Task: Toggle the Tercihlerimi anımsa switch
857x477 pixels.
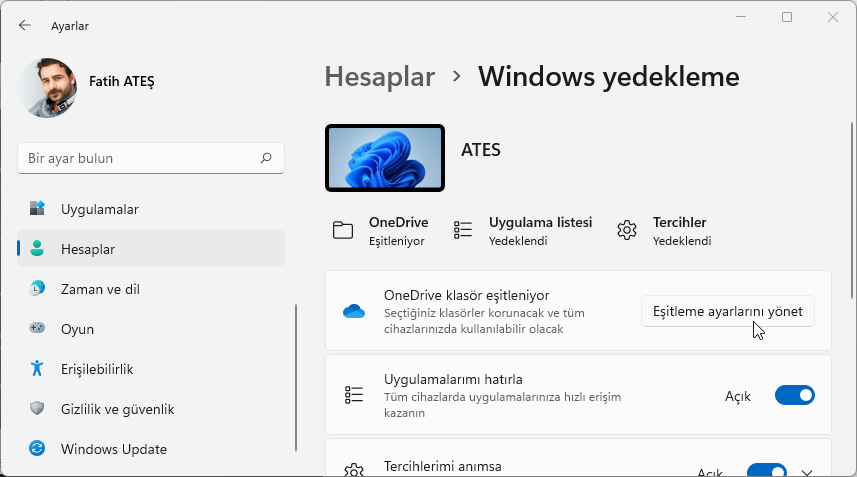Action: (x=767, y=470)
